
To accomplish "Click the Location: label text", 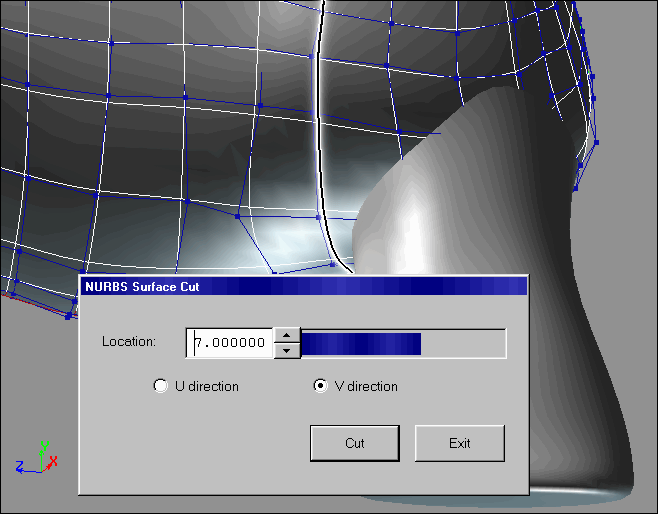I will point(129,342).
